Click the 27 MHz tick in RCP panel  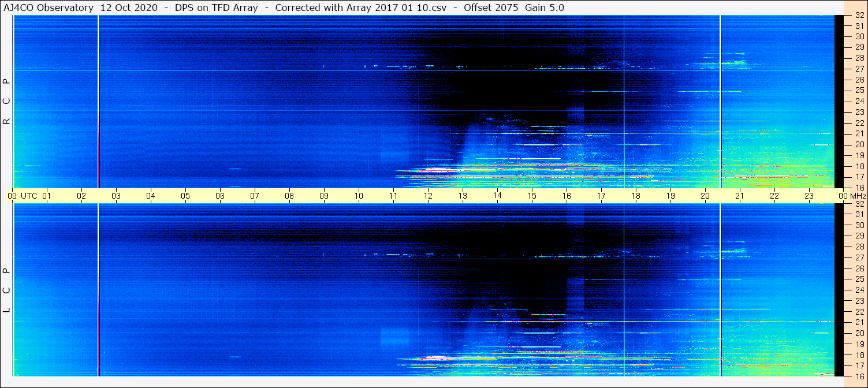859,69
